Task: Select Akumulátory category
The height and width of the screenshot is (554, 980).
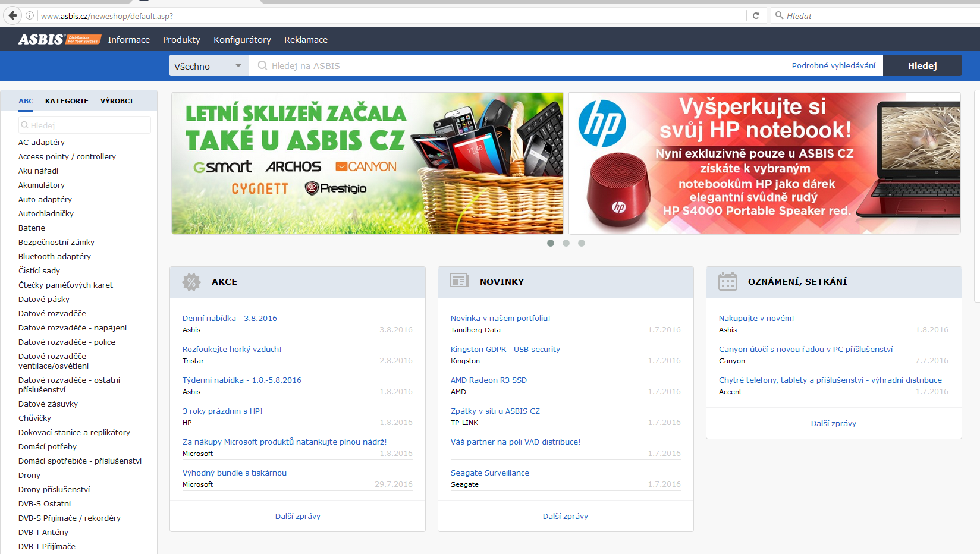Action: [42, 185]
